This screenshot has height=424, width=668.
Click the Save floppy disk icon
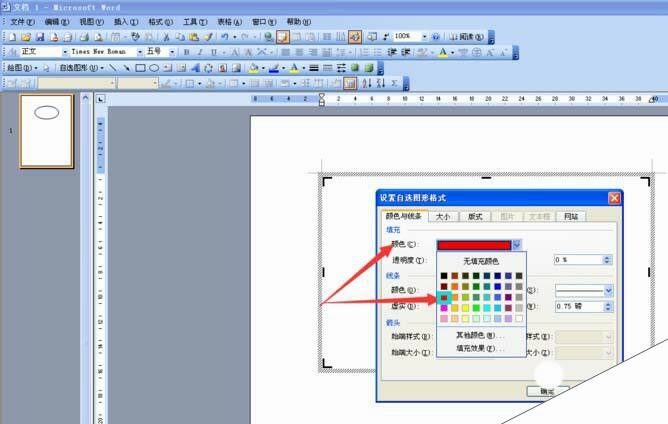pos(40,37)
